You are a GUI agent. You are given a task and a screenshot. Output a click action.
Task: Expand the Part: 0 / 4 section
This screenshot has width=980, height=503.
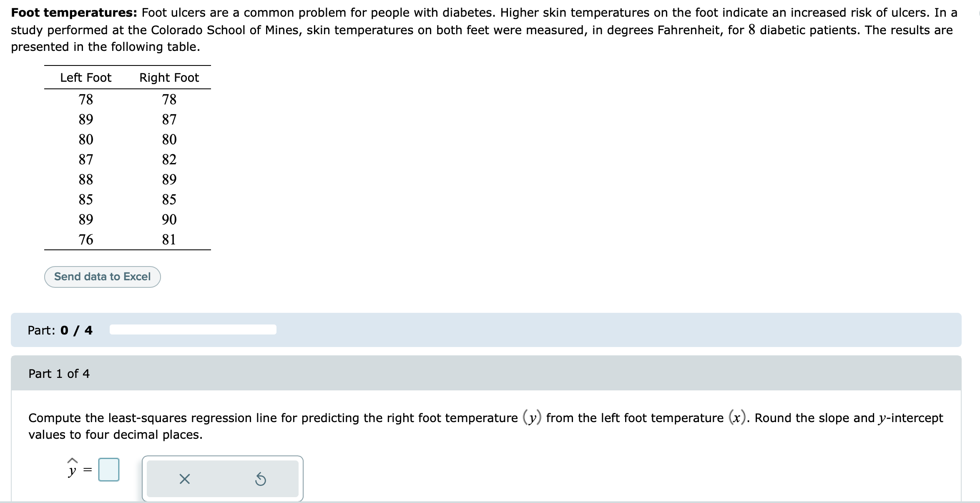point(60,330)
